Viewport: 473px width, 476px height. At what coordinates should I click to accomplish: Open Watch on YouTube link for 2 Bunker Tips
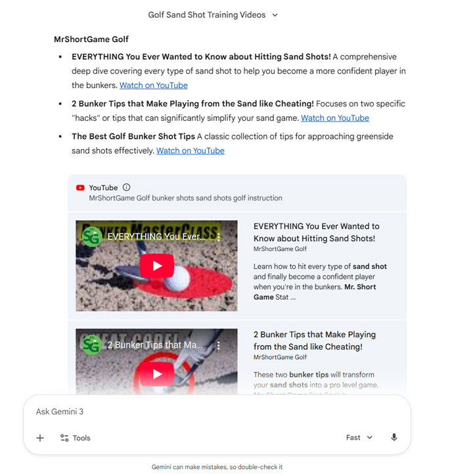coord(335,118)
